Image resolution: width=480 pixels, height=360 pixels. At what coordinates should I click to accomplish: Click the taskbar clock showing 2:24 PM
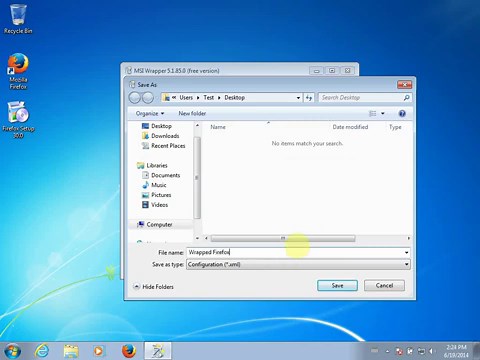tap(456, 351)
